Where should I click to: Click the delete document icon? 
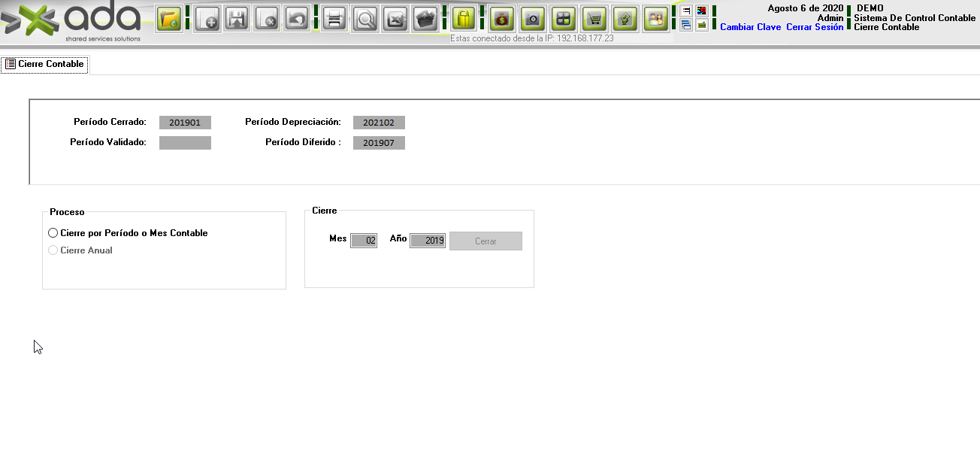tap(267, 19)
